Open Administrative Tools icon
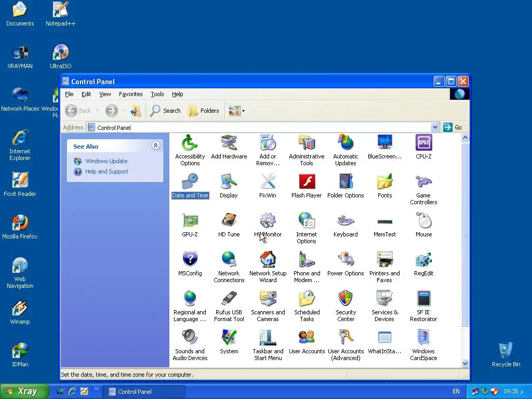The height and width of the screenshot is (399, 532). 307,150
